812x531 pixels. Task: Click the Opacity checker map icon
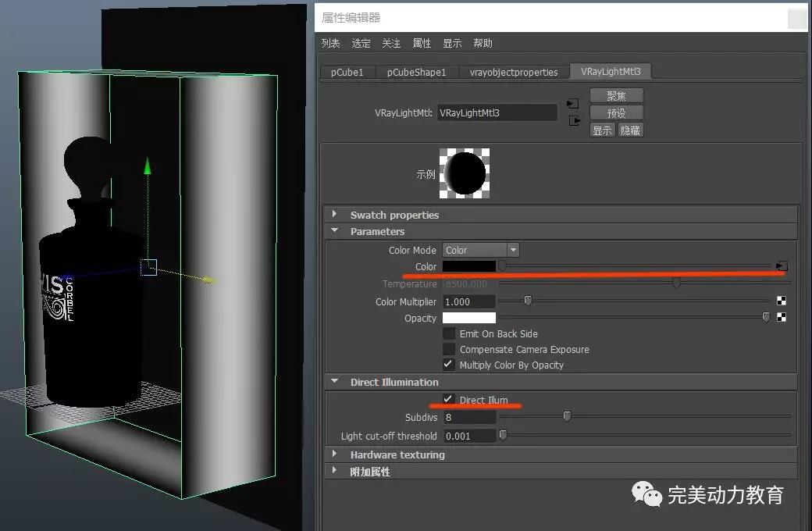click(782, 317)
